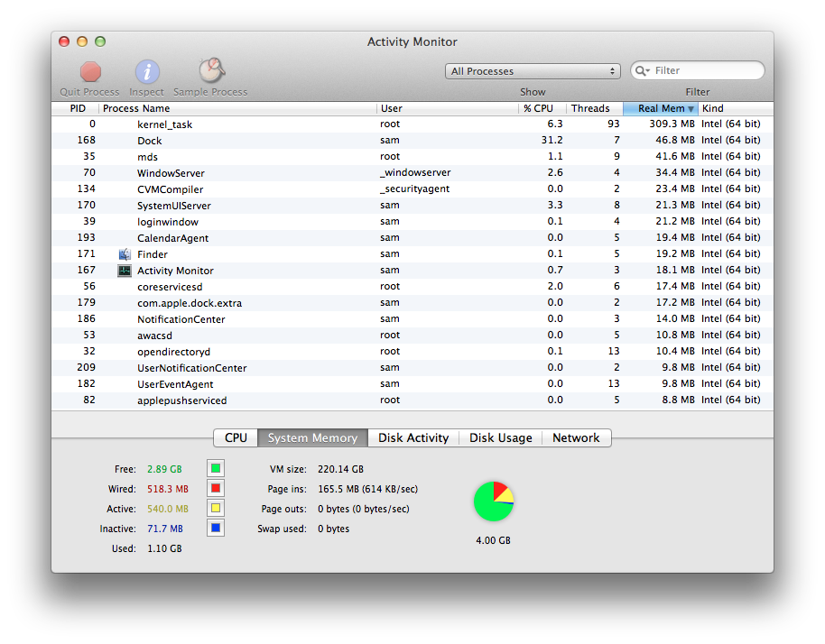Click the 1.10 GB Used value

(x=164, y=549)
